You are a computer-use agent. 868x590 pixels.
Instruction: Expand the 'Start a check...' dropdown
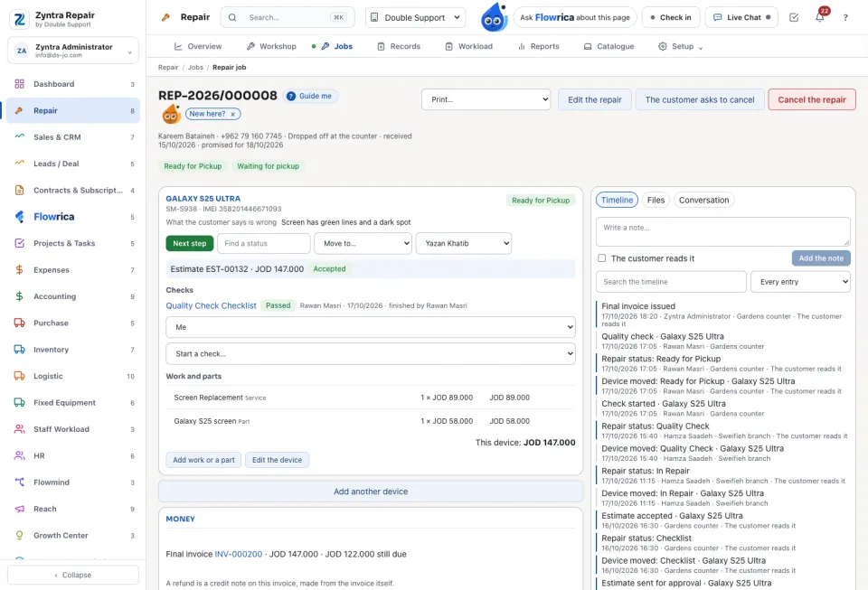[x=371, y=354]
